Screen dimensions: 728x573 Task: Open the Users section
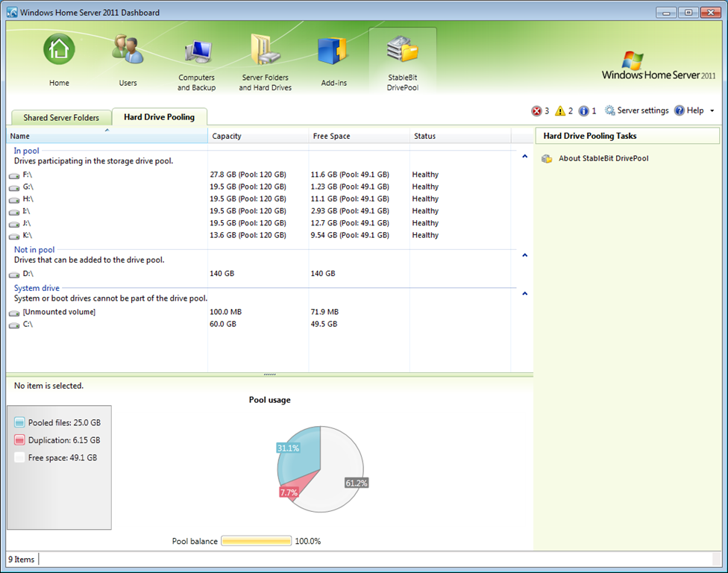click(128, 60)
